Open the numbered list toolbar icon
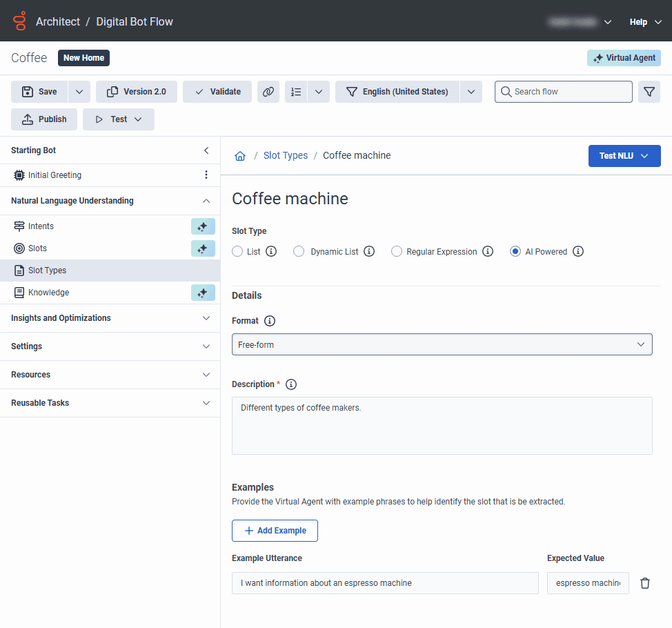The width and height of the screenshot is (672, 628). click(296, 92)
